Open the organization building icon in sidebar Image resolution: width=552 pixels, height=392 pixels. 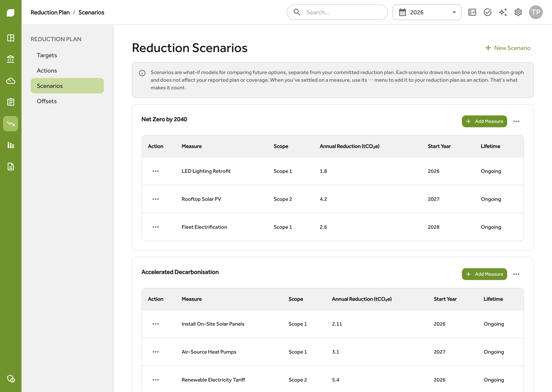coord(11,59)
